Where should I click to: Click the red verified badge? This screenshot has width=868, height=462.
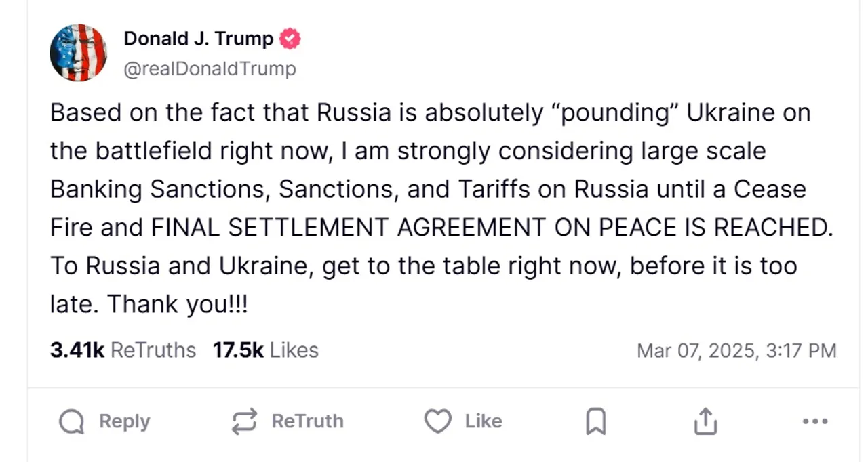point(290,39)
